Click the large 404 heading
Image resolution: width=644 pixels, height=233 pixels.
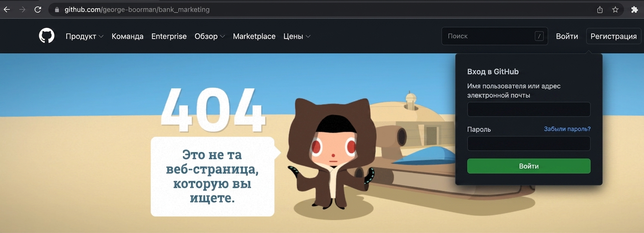pyautogui.click(x=213, y=110)
